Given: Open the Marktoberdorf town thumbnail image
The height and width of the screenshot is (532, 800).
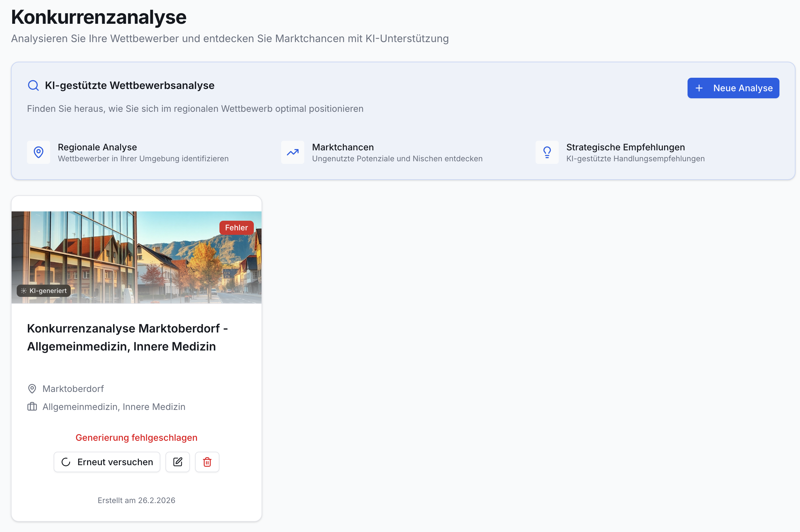Looking at the screenshot, I should click(x=137, y=257).
